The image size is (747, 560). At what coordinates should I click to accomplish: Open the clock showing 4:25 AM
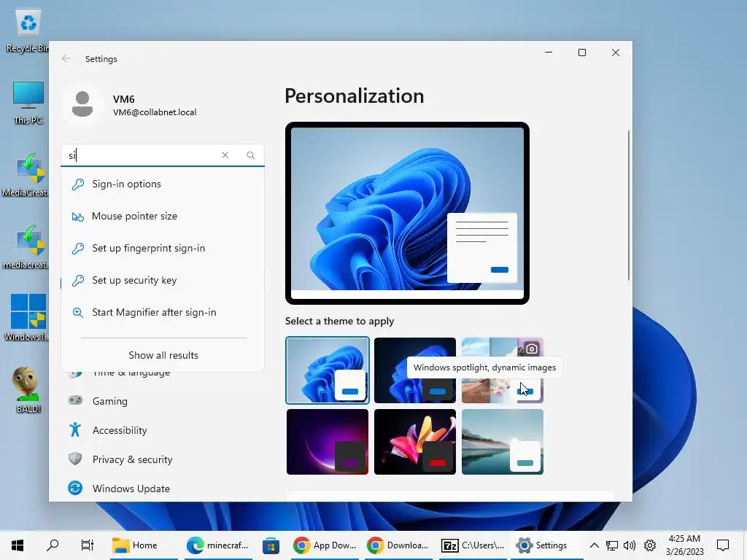[684, 545]
